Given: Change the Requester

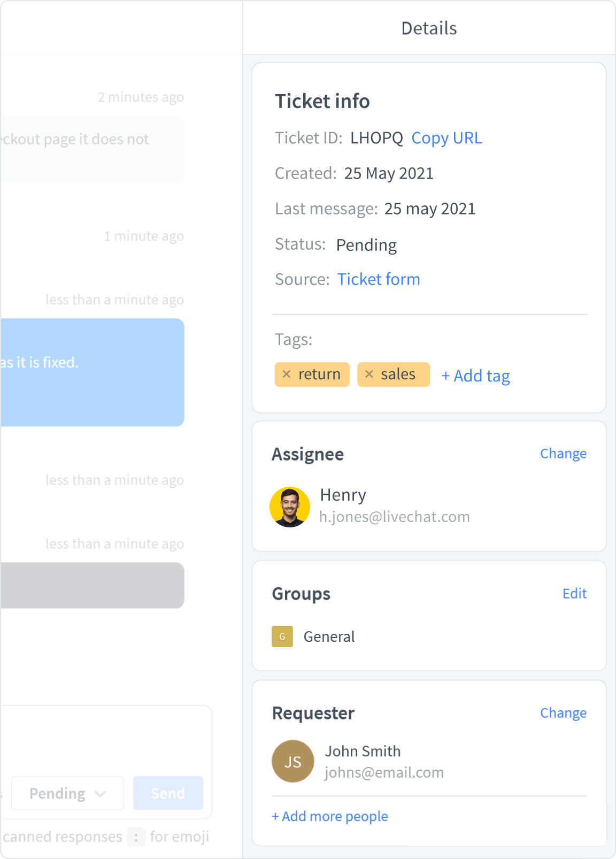Looking at the screenshot, I should coord(563,713).
